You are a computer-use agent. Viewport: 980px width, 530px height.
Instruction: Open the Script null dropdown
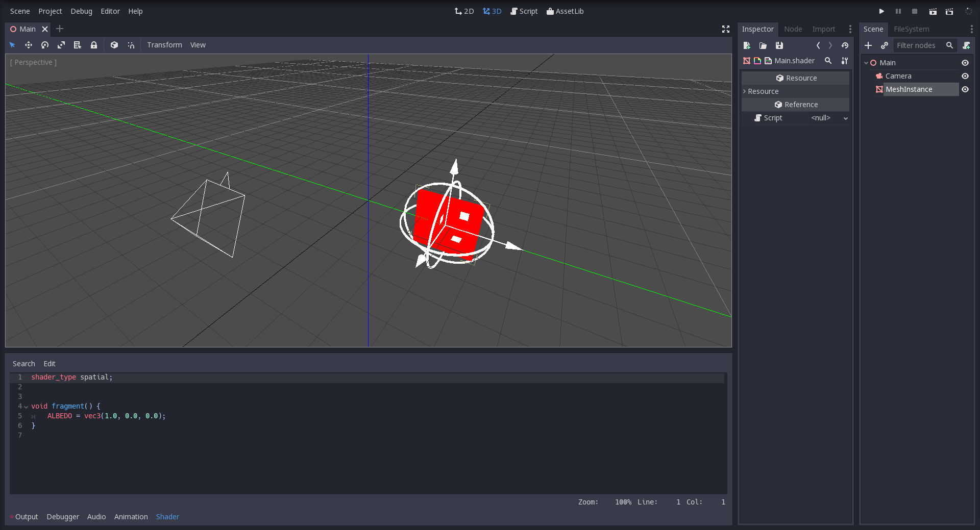[829, 118]
